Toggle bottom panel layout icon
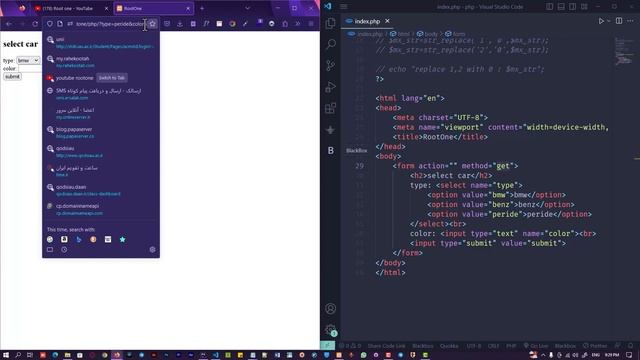Viewport: 640px width, 360px height. coord(561,7)
